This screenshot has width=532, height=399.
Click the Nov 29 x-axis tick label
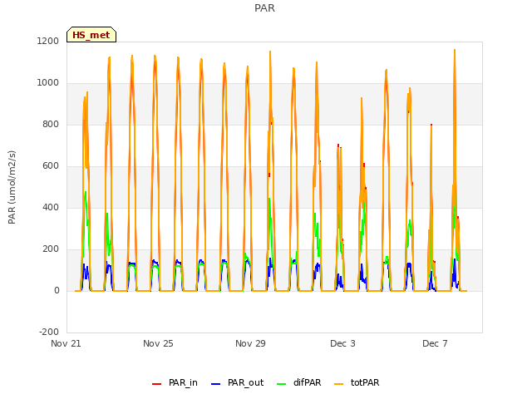[250, 343]
